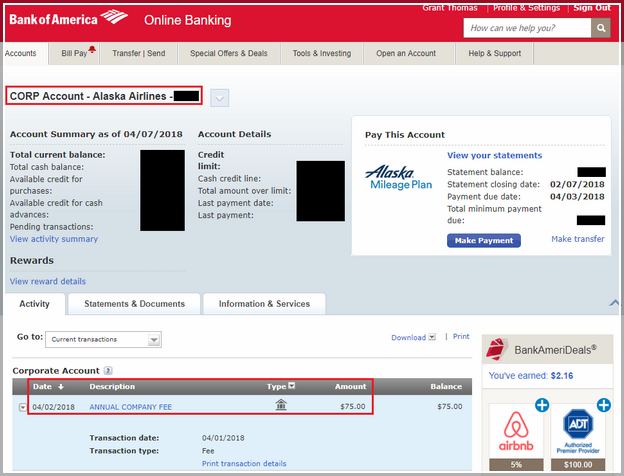The image size is (624, 476).
Task: Add the Airbnb deal with plus icon
Action: [x=542, y=405]
